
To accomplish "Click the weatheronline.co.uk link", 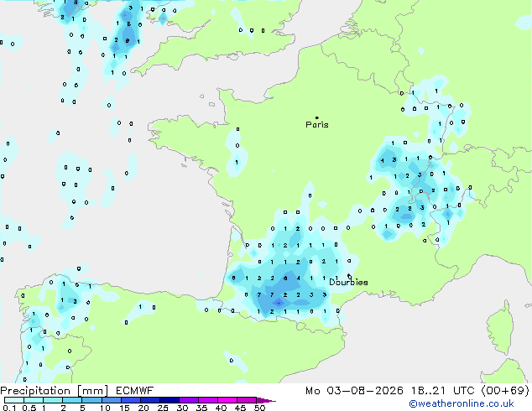I will click(462, 403).
